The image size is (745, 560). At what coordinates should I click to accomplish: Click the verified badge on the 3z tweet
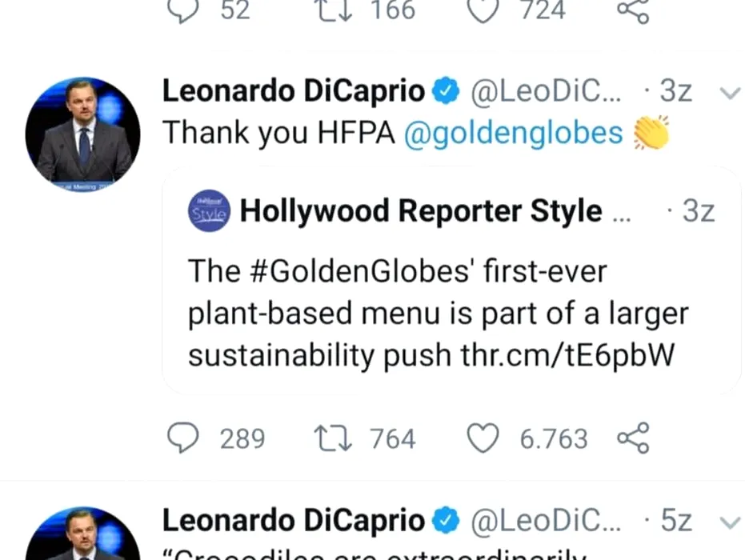(x=445, y=93)
